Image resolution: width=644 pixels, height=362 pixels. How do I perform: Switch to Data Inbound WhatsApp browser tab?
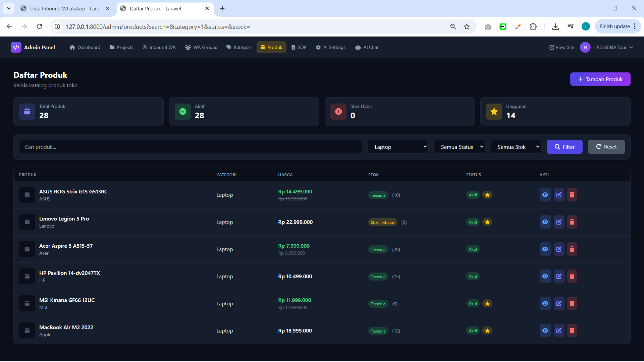click(x=64, y=8)
